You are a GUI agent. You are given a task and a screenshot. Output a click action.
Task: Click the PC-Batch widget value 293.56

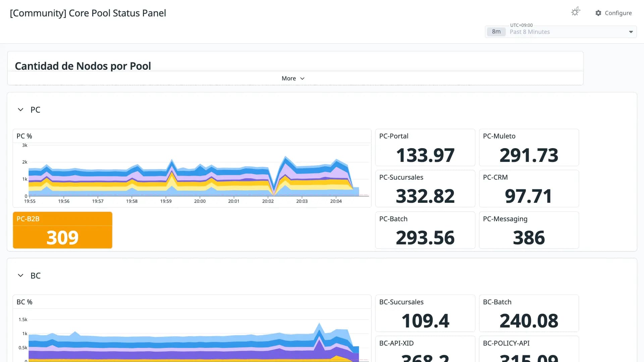coord(425,238)
